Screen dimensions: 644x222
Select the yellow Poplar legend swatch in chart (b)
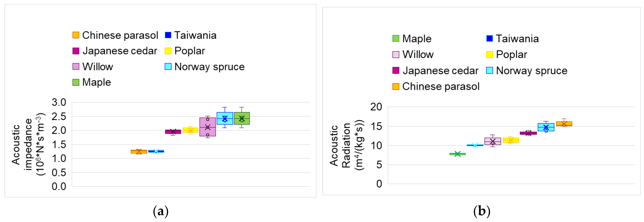tap(489, 54)
